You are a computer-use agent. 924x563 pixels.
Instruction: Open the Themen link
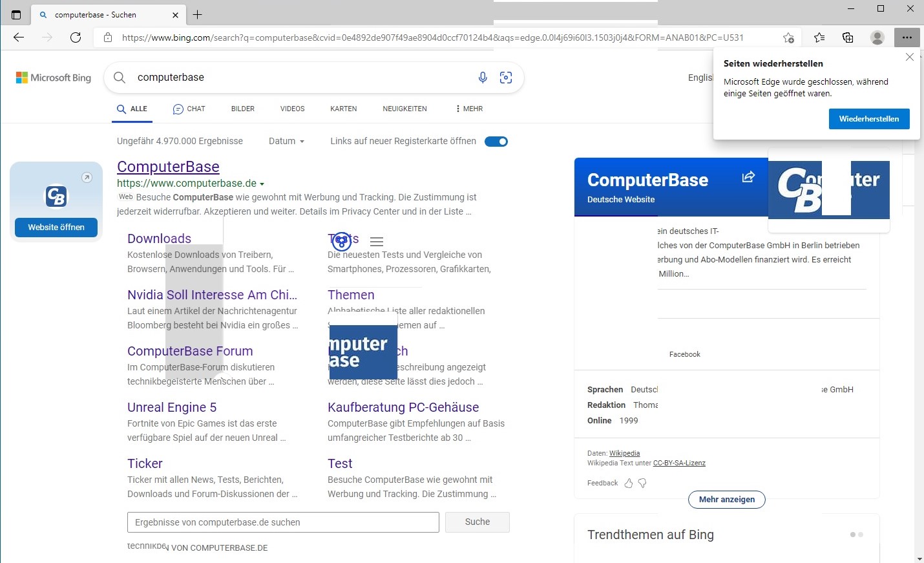(x=351, y=295)
